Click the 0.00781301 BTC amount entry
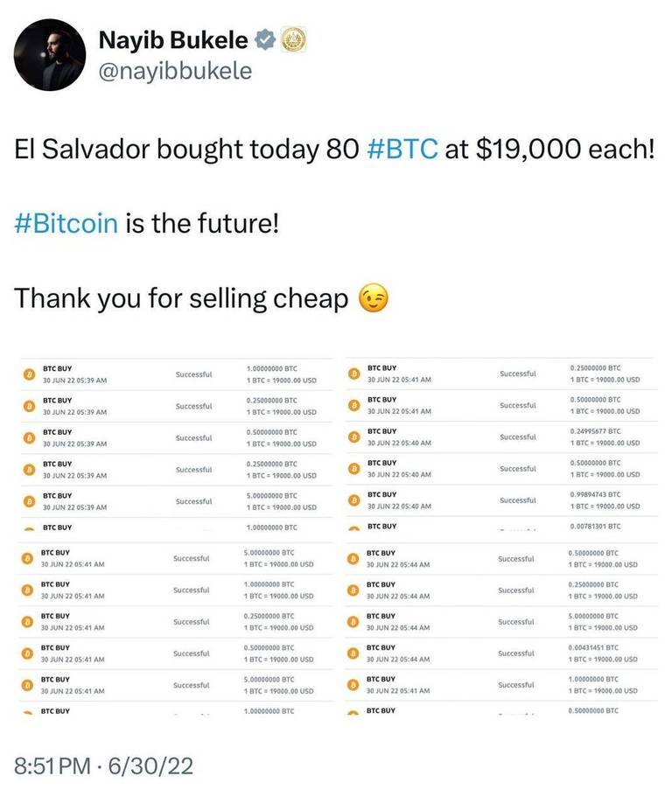 pyautogui.click(x=595, y=526)
